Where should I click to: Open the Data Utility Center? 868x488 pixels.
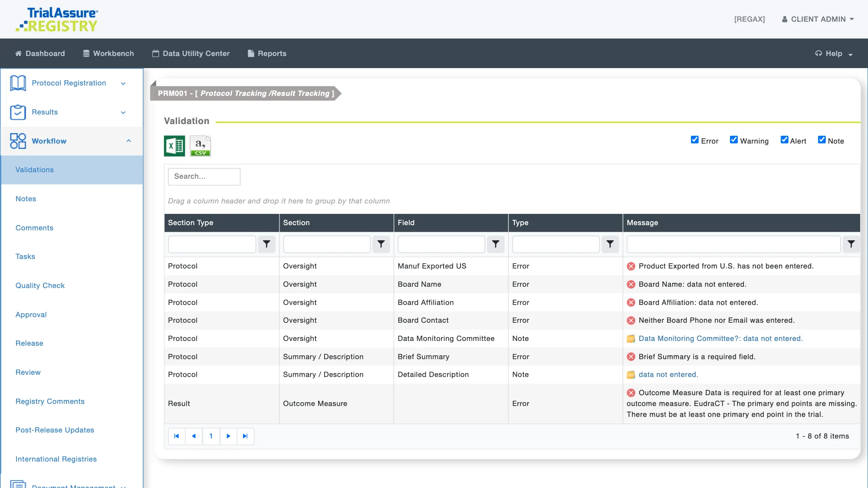(191, 53)
